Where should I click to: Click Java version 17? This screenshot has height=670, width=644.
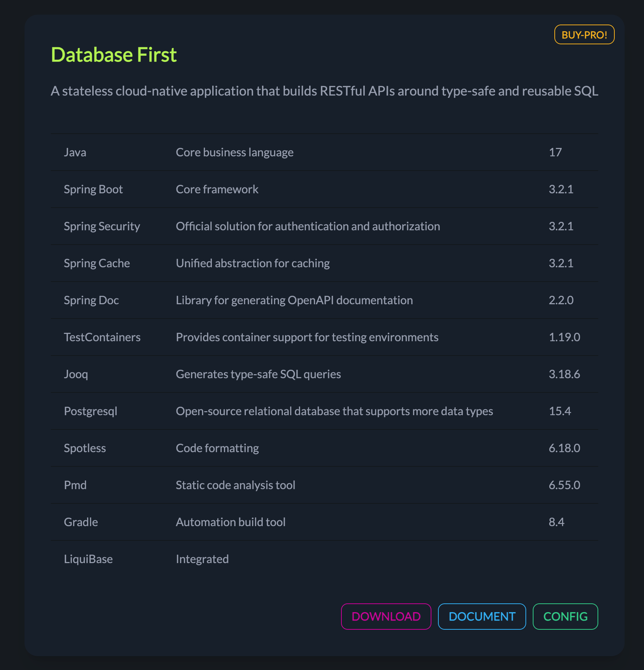(x=555, y=152)
